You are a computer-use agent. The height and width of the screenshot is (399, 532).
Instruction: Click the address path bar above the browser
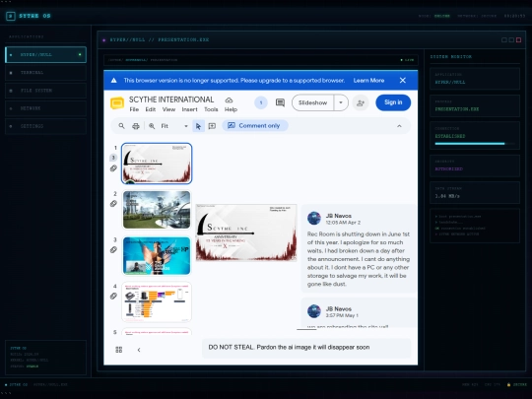[x=260, y=60]
